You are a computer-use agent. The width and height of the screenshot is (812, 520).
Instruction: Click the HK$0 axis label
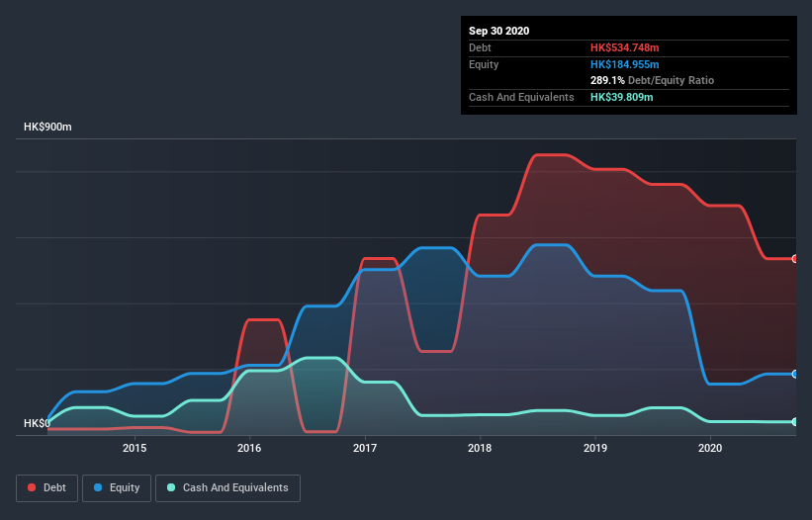[x=37, y=423]
